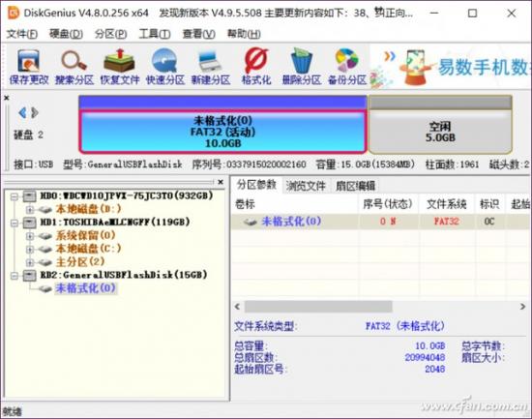Open Search Partition (搜索分区) tool
This screenshot has height=419, width=532.
[x=74, y=67]
